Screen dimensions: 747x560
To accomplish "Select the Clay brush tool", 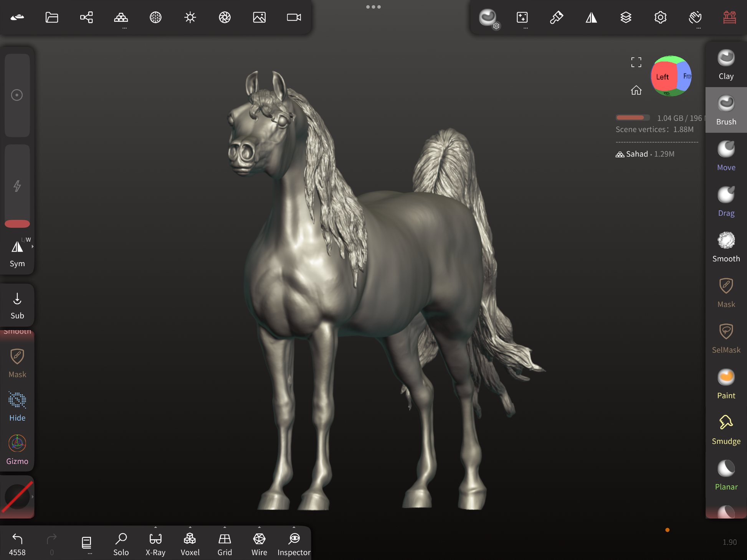I will click(726, 64).
